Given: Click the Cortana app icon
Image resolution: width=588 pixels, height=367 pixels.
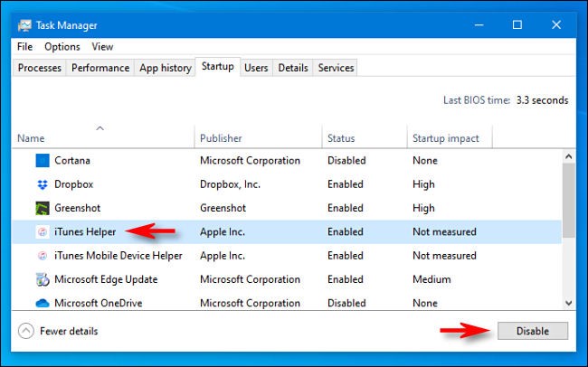Looking at the screenshot, I should point(43,160).
